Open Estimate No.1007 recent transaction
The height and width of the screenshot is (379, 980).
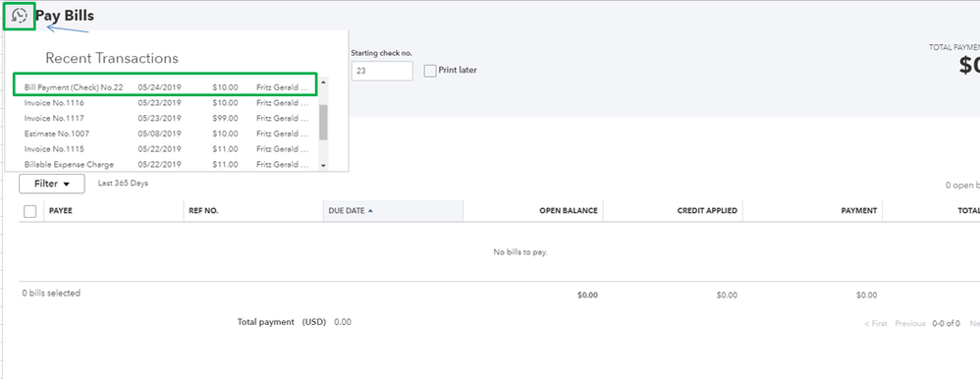166,134
